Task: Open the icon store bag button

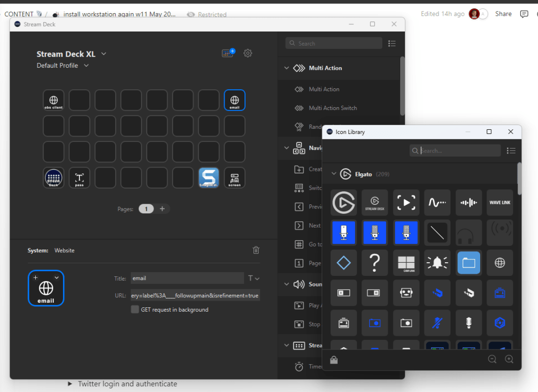Action: (334, 359)
